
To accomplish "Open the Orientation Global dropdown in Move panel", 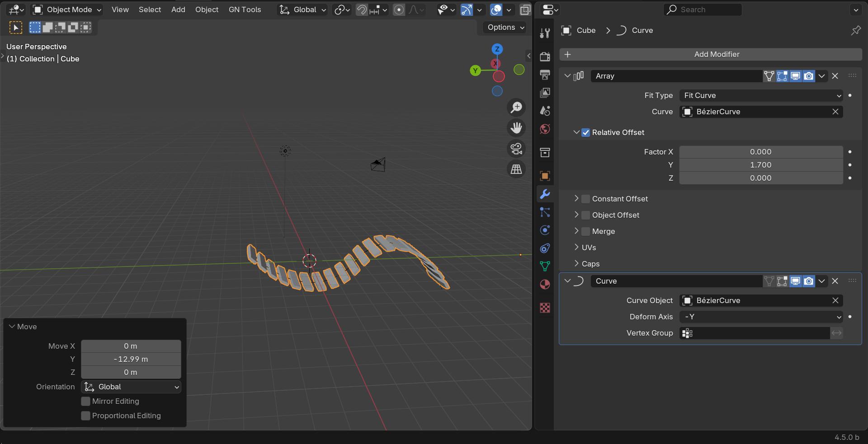I will tap(131, 387).
